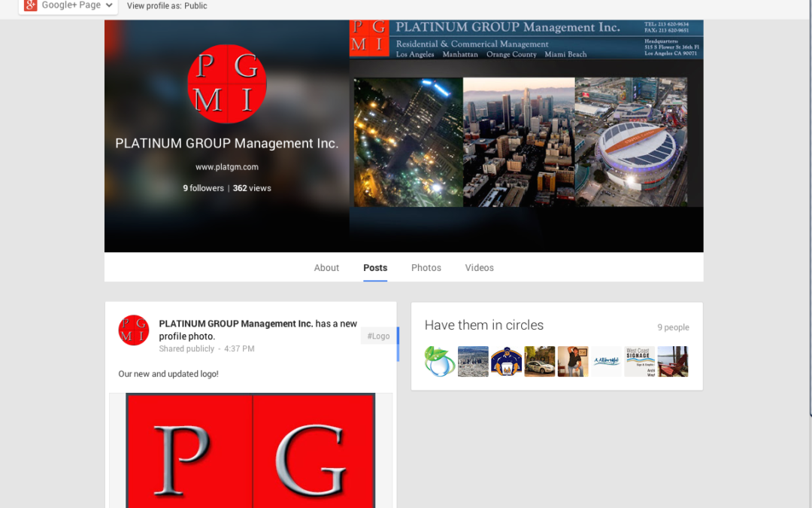The height and width of the screenshot is (508, 812).
Task: Click Miami Beach in the banner city list
Action: pyautogui.click(x=565, y=54)
